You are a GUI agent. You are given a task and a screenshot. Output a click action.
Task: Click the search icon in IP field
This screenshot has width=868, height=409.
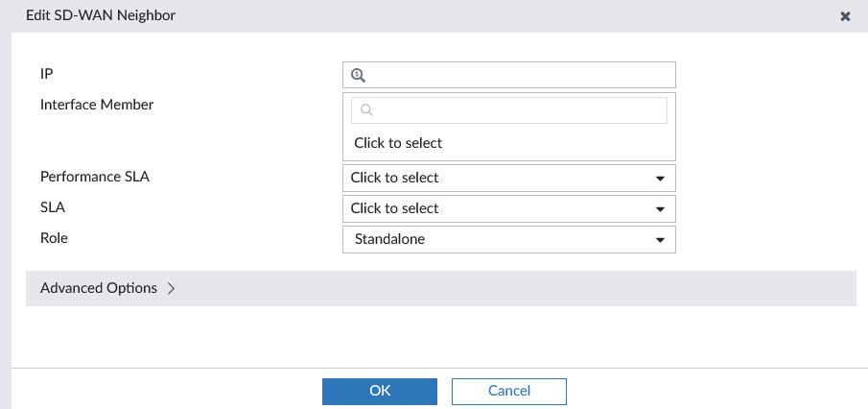tap(358, 75)
